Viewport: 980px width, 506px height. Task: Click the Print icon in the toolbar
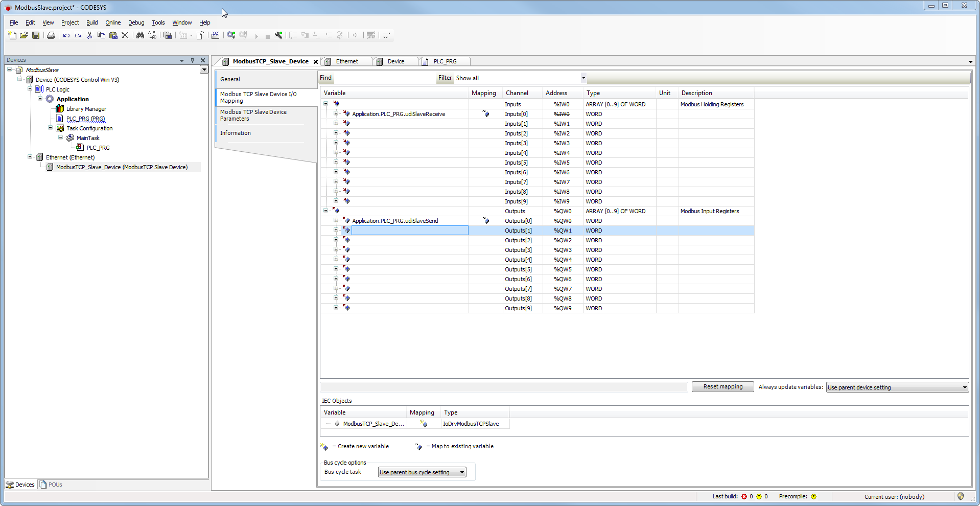coord(51,35)
